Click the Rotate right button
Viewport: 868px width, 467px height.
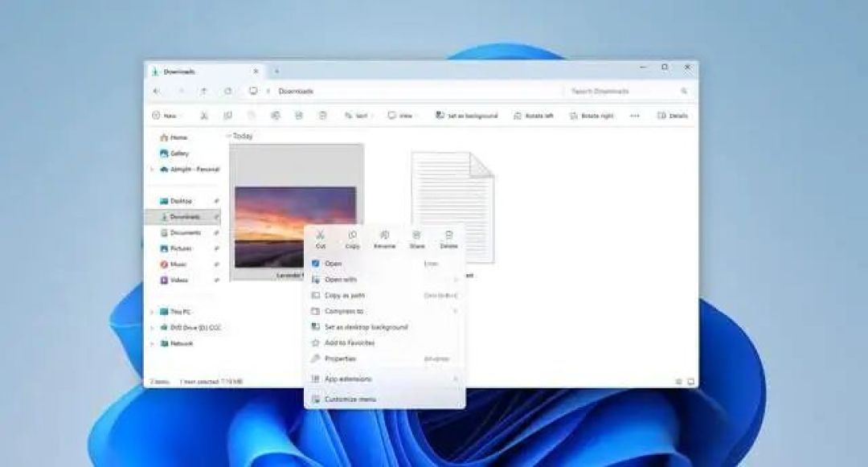[x=592, y=116]
